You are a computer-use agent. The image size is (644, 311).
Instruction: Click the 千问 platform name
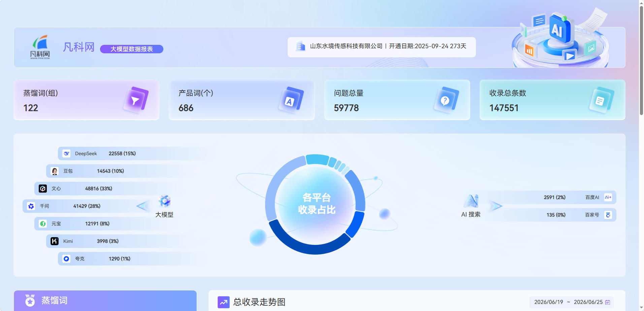pos(44,206)
